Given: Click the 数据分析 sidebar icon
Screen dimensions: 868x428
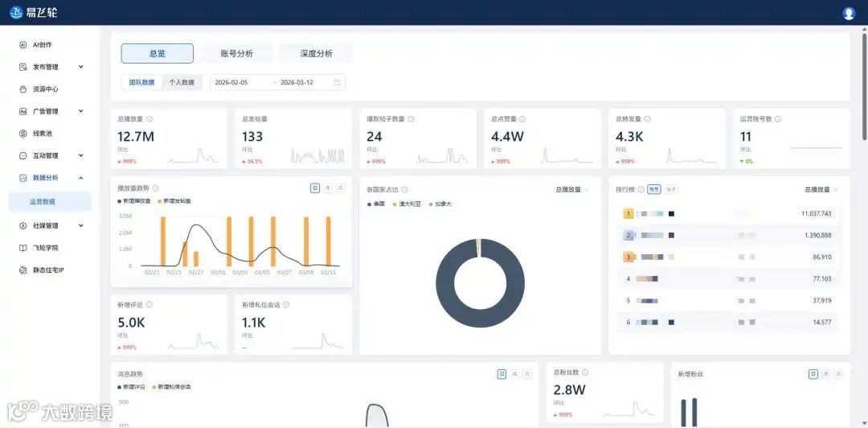Looking at the screenshot, I should (x=23, y=178).
